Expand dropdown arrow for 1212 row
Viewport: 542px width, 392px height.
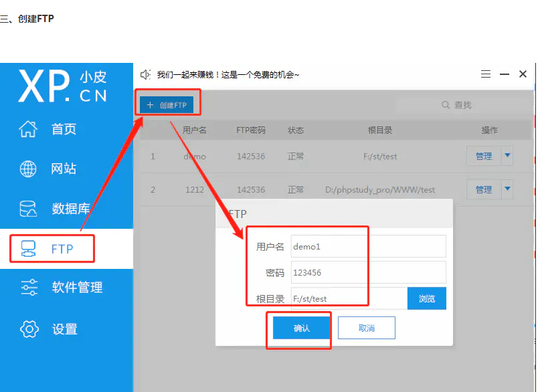(x=507, y=189)
